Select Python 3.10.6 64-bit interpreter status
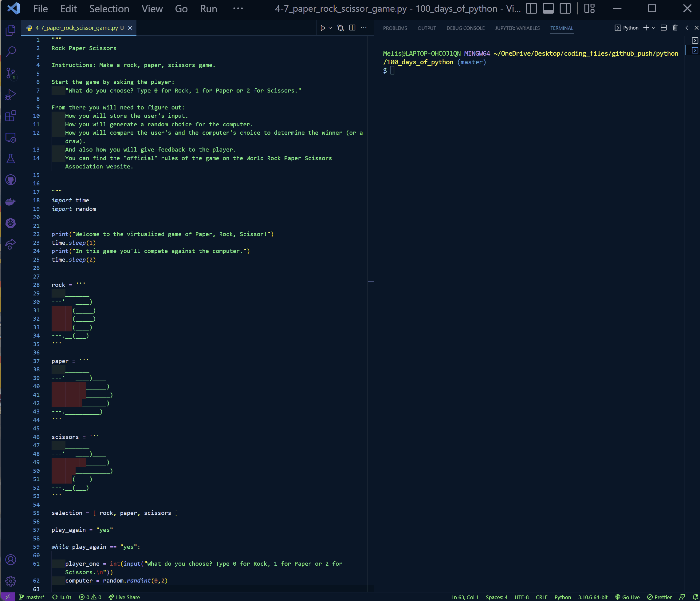This screenshot has width=700, height=601. (x=592, y=597)
